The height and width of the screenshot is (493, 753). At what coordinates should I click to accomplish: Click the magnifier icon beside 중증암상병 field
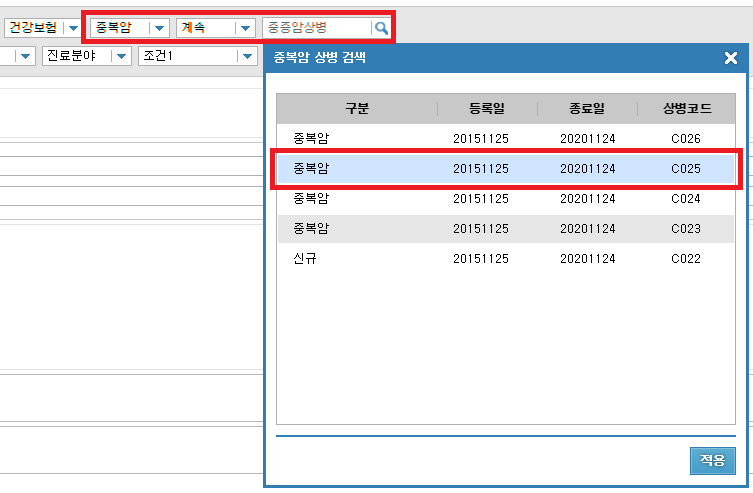coord(381,28)
